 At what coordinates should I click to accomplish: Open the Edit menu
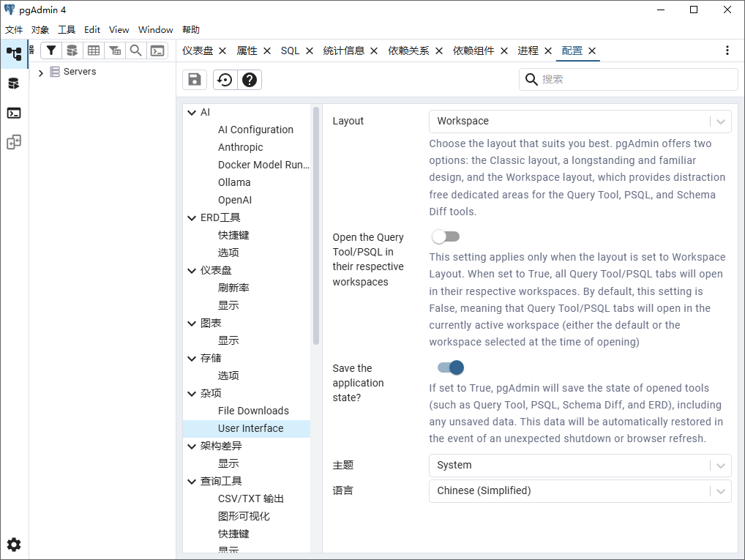[x=92, y=30]
